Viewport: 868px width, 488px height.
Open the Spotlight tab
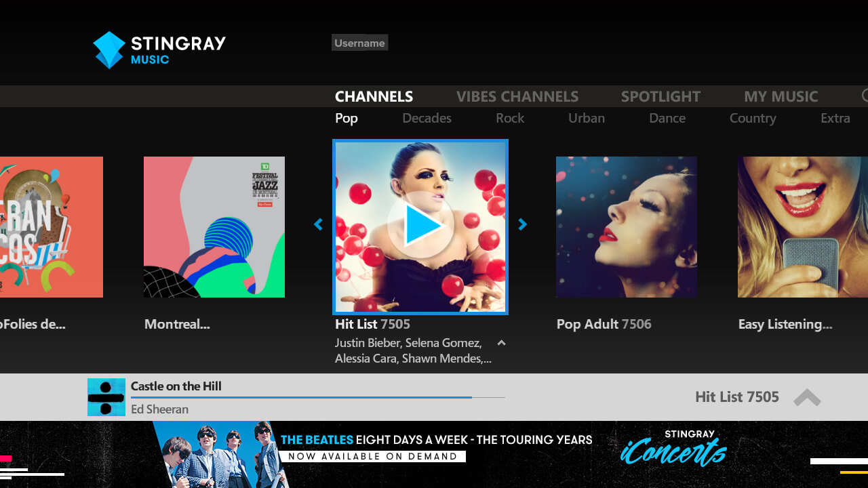pyautogui.click(x=660, y=96)
